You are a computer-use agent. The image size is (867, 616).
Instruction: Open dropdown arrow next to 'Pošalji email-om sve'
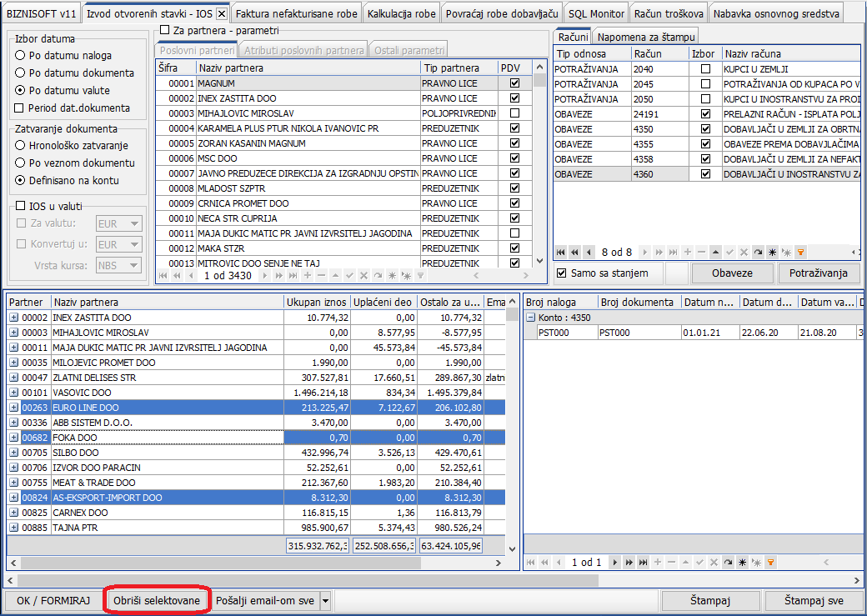click(x=325, y=600)
